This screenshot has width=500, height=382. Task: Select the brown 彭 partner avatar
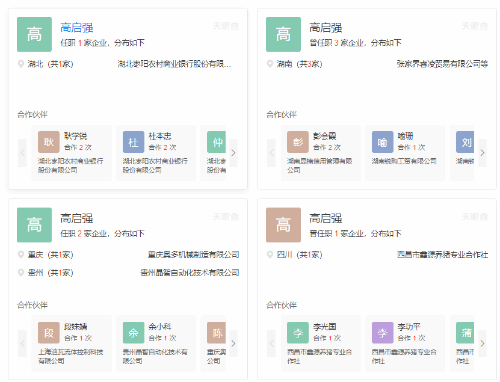coord(298,142)
